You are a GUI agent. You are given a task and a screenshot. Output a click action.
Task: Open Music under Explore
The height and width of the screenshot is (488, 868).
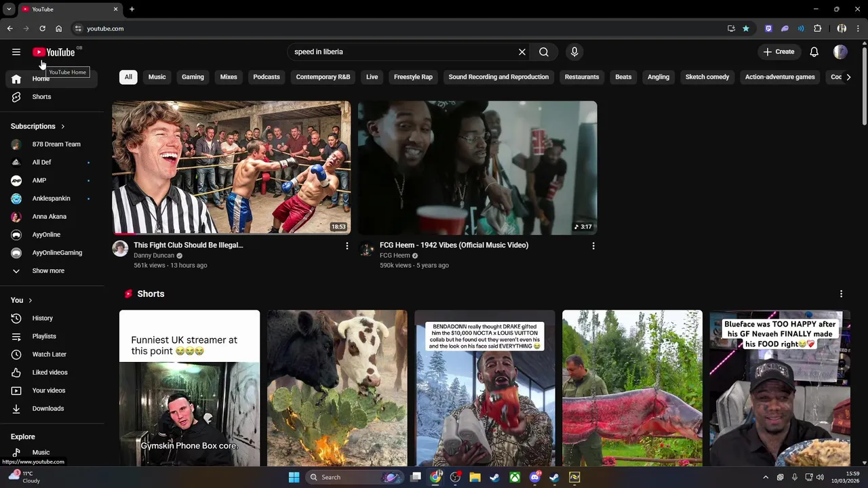(52, 452)
